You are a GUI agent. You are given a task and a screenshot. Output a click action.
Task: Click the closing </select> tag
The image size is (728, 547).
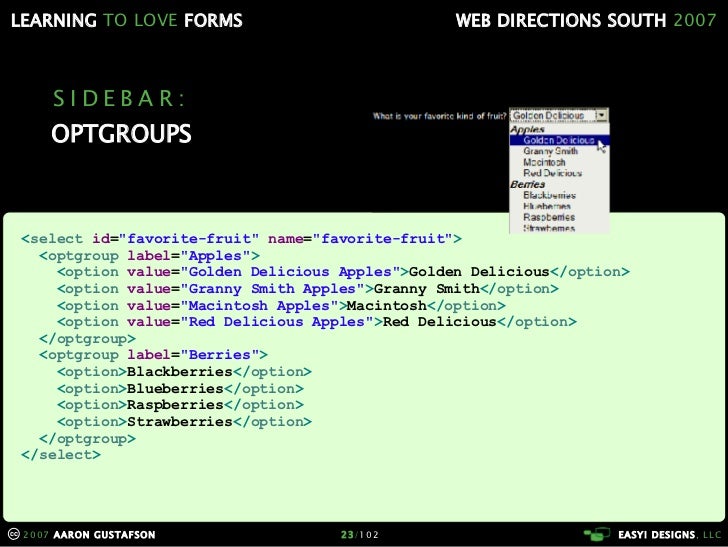(x=61, y=455)
